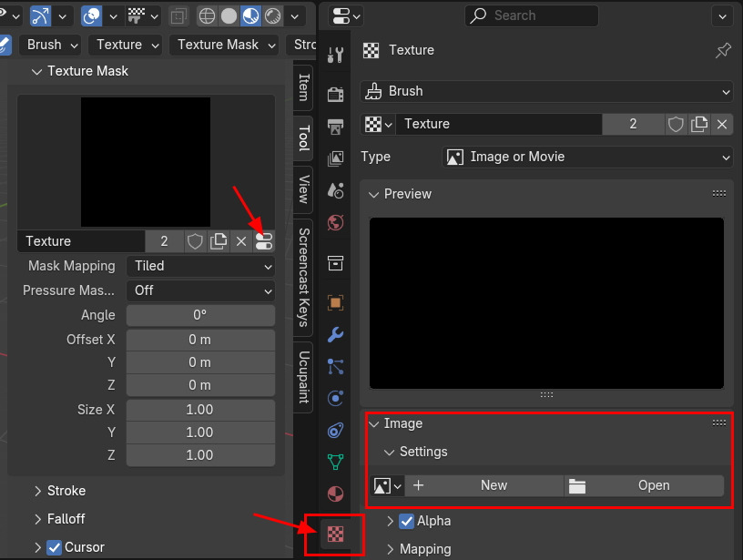The image size is (743, 560).
Task: Unlink texture in Properties editor
Action: pos(722,124)
